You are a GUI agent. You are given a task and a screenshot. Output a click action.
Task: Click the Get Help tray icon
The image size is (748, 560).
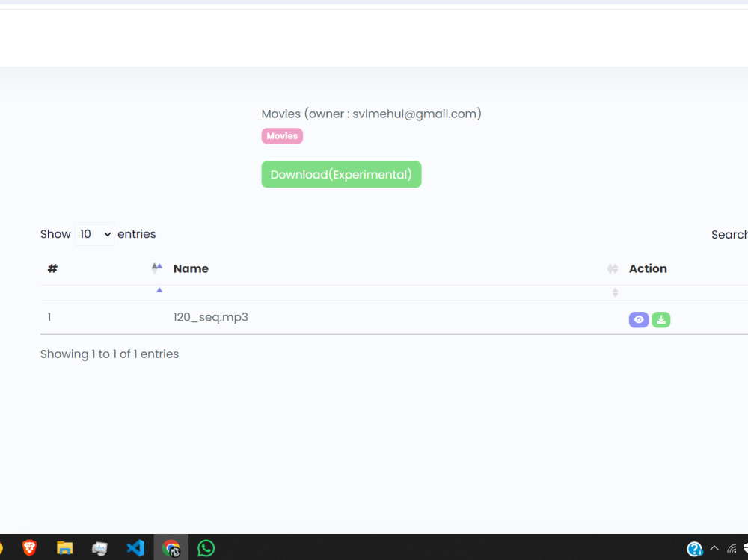click(x=695, y=549)
